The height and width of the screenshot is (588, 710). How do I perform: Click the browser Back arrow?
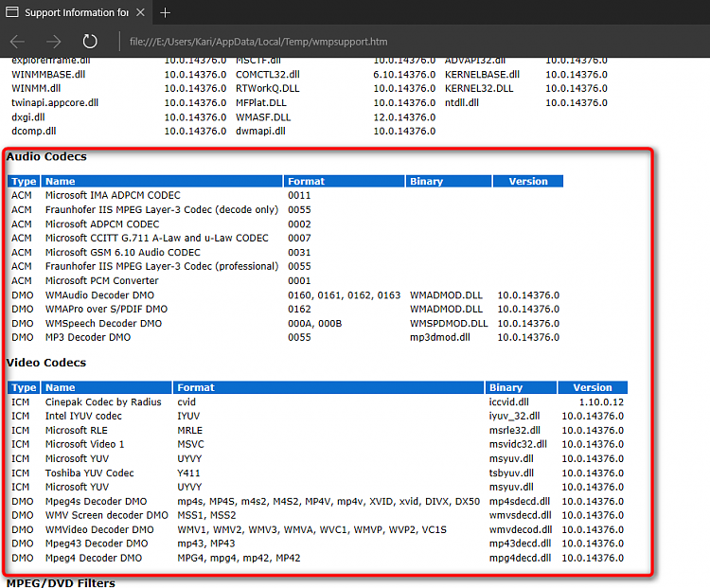[17, 42]
